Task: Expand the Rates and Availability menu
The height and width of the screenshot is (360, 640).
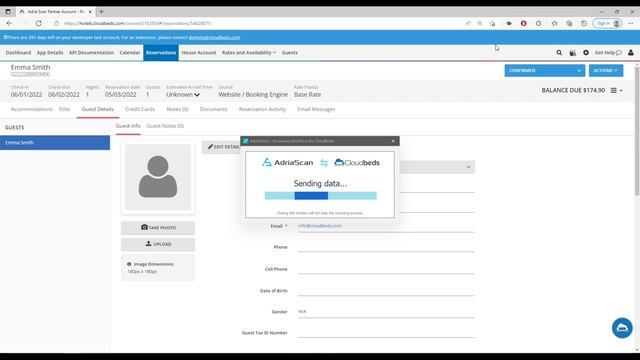Action: point(249,53)
